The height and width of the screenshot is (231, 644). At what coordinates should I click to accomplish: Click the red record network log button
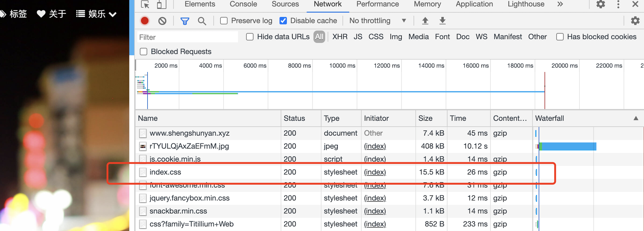pos(144,21)
